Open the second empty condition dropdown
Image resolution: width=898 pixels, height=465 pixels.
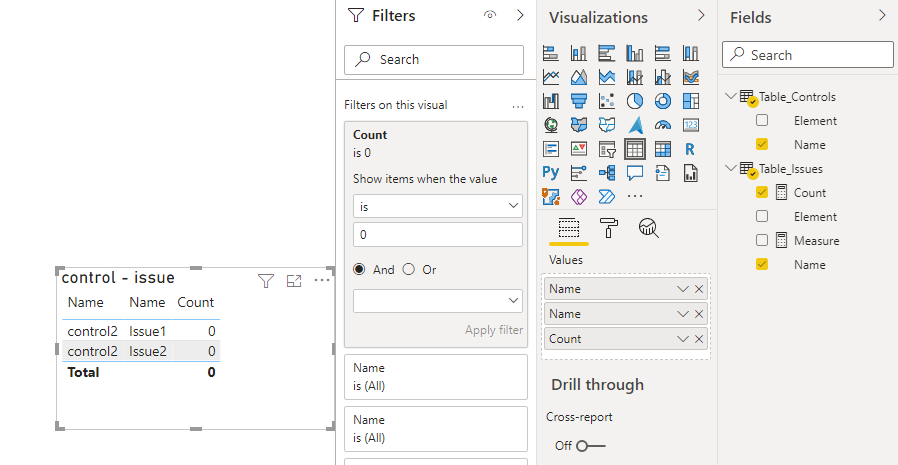438,301
